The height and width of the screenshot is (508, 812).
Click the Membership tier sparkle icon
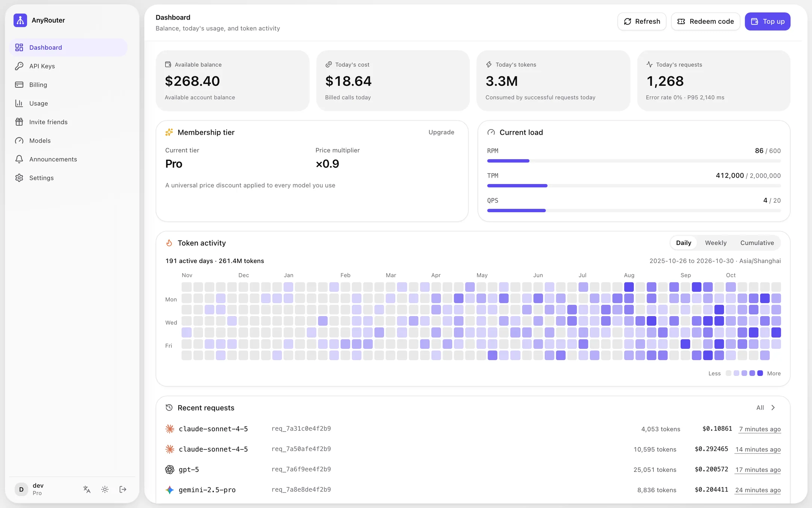click(x=169, y=132)
